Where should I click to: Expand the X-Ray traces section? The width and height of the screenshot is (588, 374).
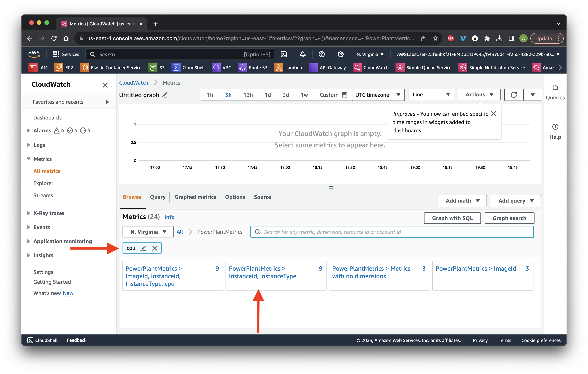(29, 213)
